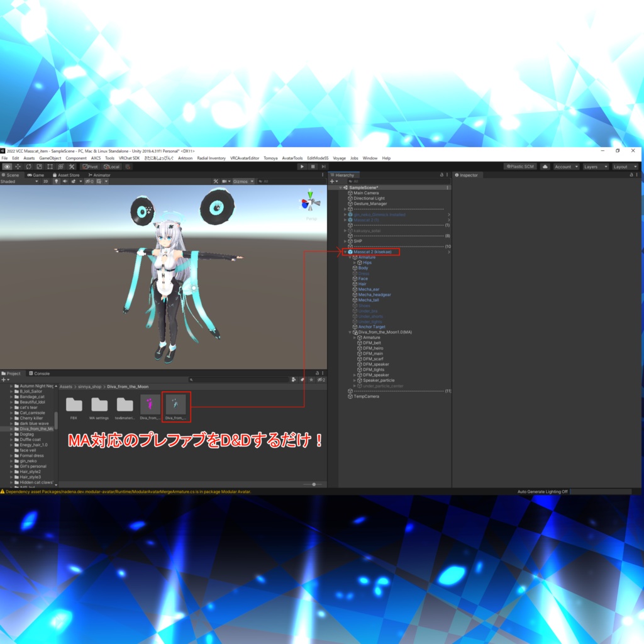Viewport: 644px width, 644px height.
Task: Expand the SHP object in Hierarchy
Action: [x=345, y=241]
